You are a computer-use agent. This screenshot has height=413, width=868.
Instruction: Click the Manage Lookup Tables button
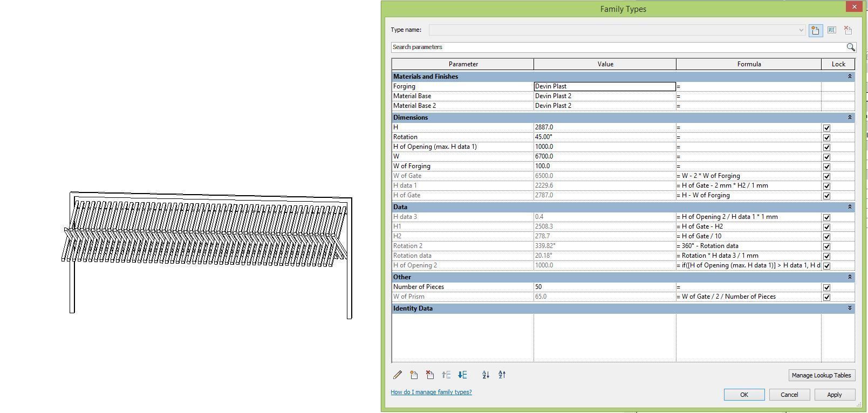pos(821,375)
